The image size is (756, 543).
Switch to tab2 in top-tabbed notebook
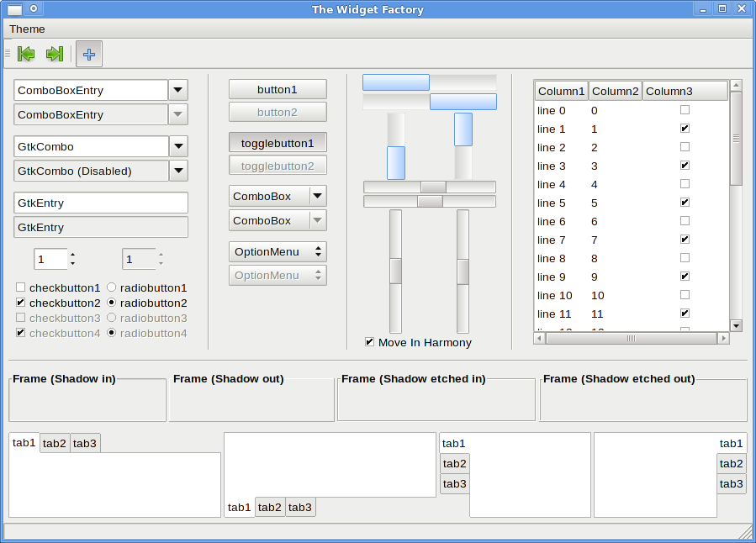pyautogui.click(x=55, y=443)
